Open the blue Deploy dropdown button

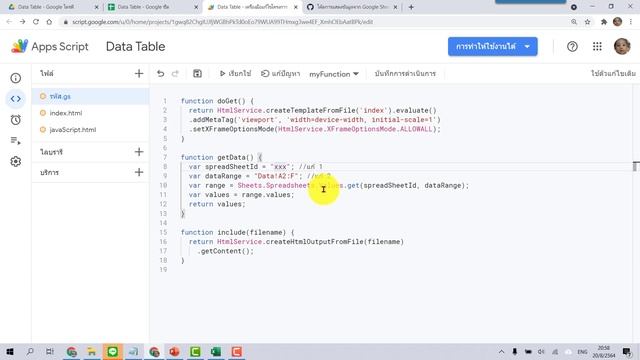pyautogui.click(x=493, y=47)
